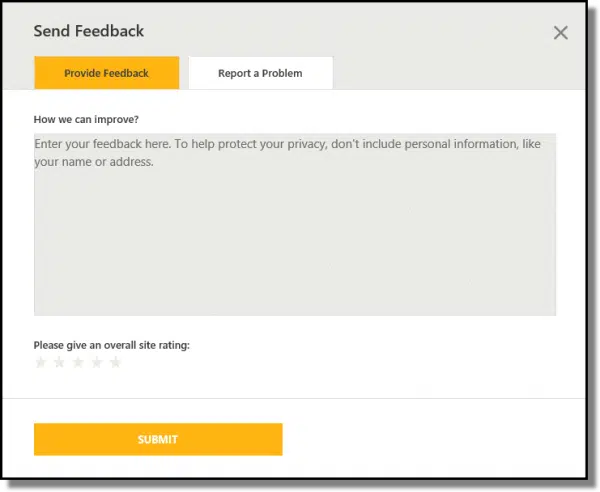Open the Report a Problem tab
The height and width of the screenshot is (492, 600).
point(260,73)
